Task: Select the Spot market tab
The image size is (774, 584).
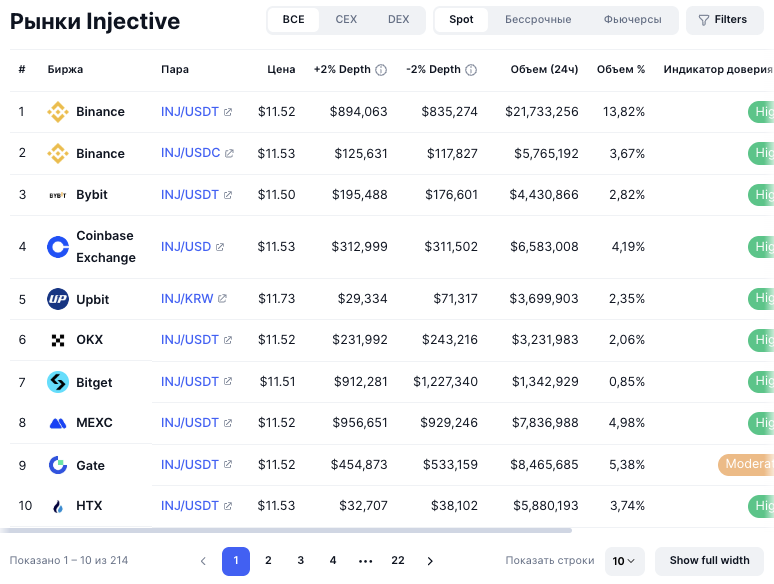Action: tap(461, 20)
